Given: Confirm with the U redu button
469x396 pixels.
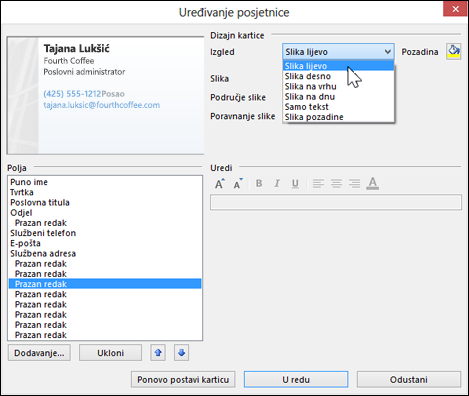Looking at the screenshot, I should point(296,379).
